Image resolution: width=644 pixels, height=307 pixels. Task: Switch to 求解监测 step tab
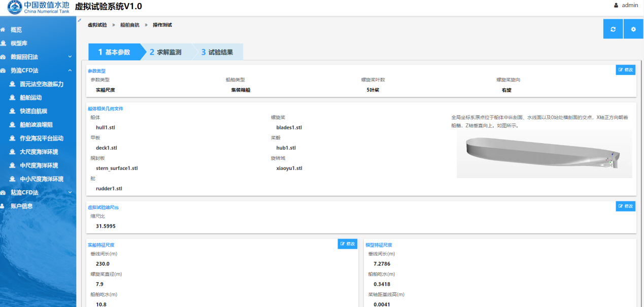(165, 52)
